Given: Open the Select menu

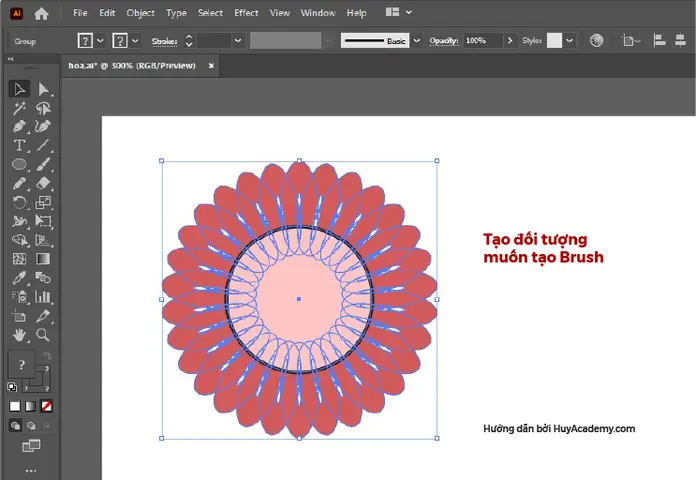Looking at the screenshot, I should pyautogui.click(x=210, y=13).
